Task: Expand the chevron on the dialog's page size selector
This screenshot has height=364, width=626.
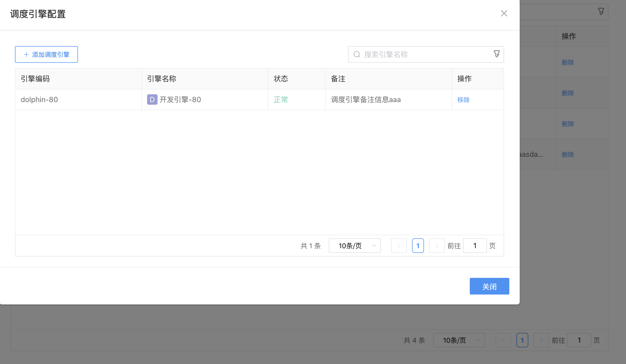Action: point(374,245)
